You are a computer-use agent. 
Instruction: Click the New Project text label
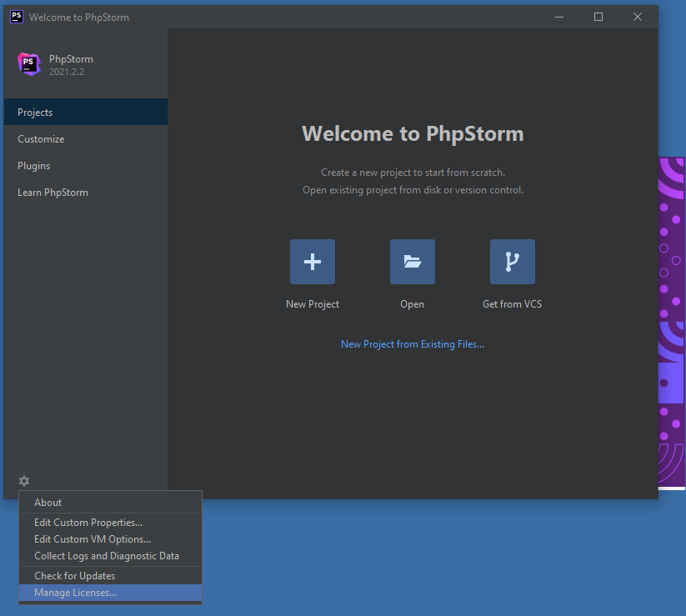(313, 304)
